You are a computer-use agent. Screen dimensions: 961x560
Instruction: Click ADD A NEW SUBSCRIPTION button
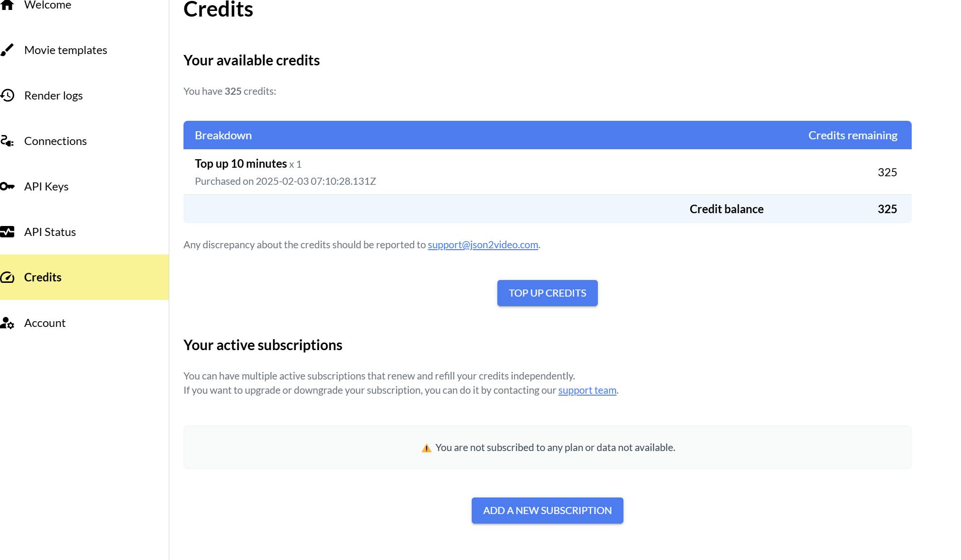(x=547, y=510)
